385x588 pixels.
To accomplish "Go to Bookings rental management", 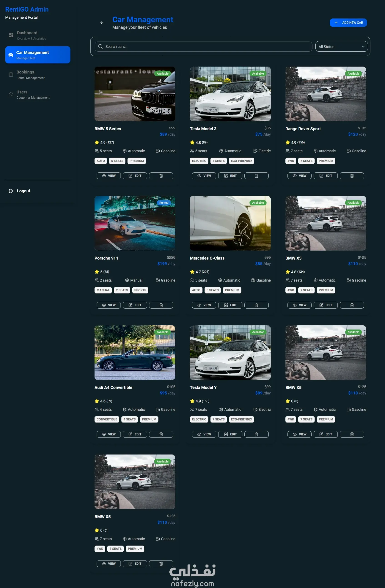I will coord(38,75).
